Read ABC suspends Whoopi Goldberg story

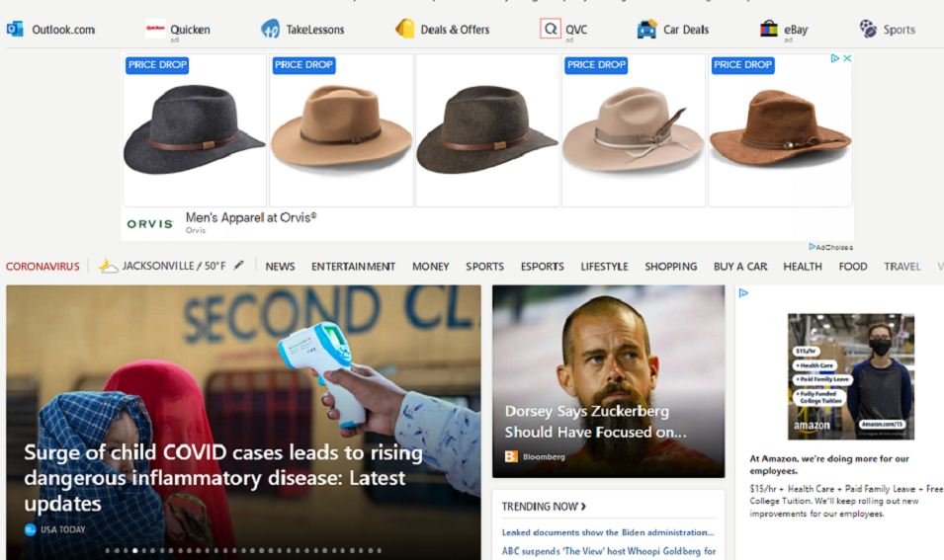tap(609, 551)
